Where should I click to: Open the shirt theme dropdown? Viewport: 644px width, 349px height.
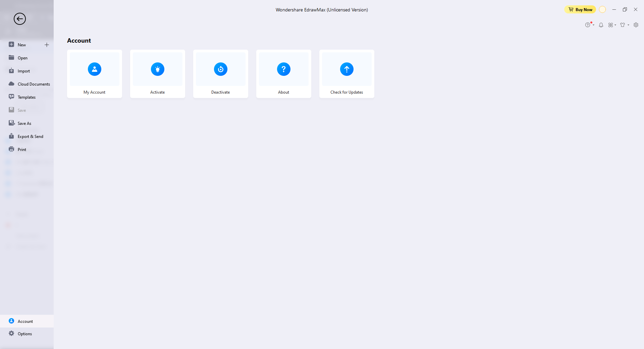point(625,25)
